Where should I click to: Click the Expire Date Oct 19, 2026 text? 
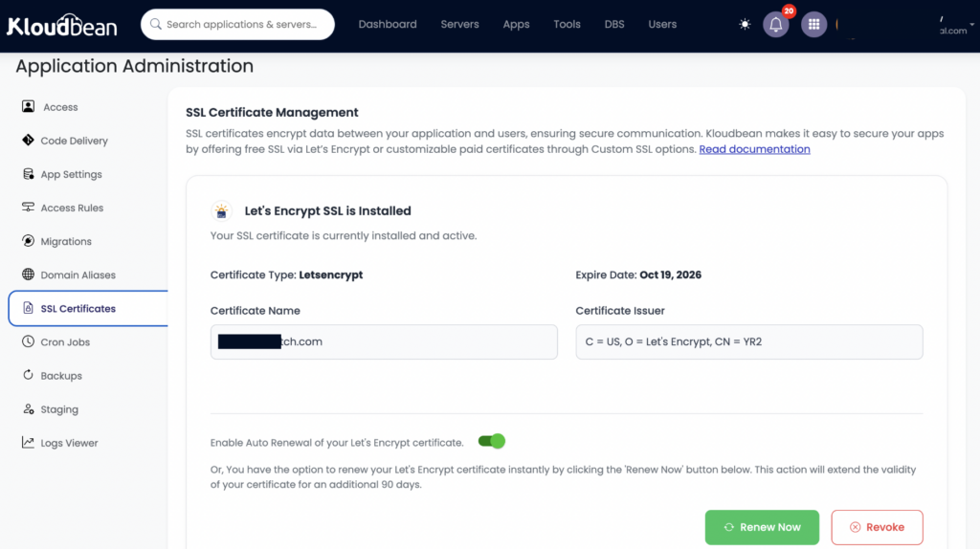pyautogui.click(x=638, y=274)
